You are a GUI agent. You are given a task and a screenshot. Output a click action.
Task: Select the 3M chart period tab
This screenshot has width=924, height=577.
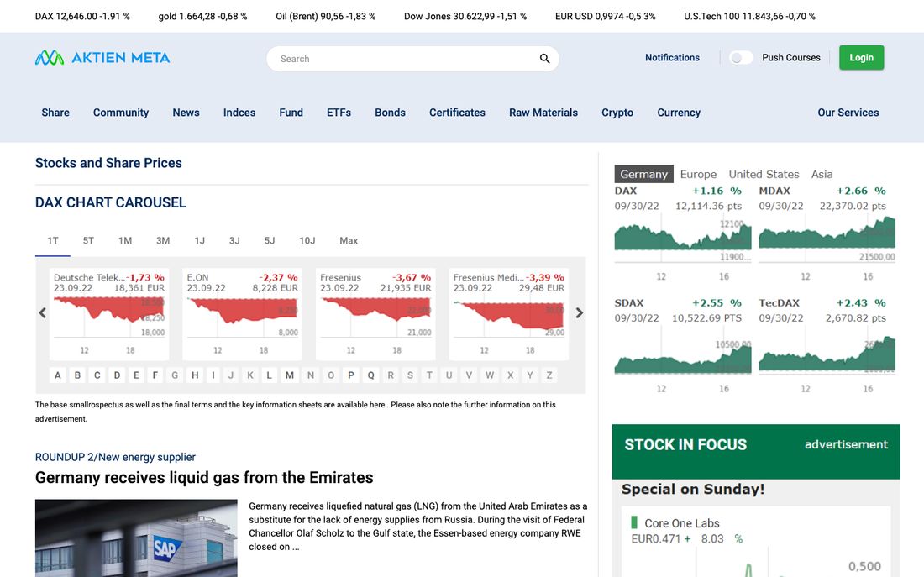[163, 240]
